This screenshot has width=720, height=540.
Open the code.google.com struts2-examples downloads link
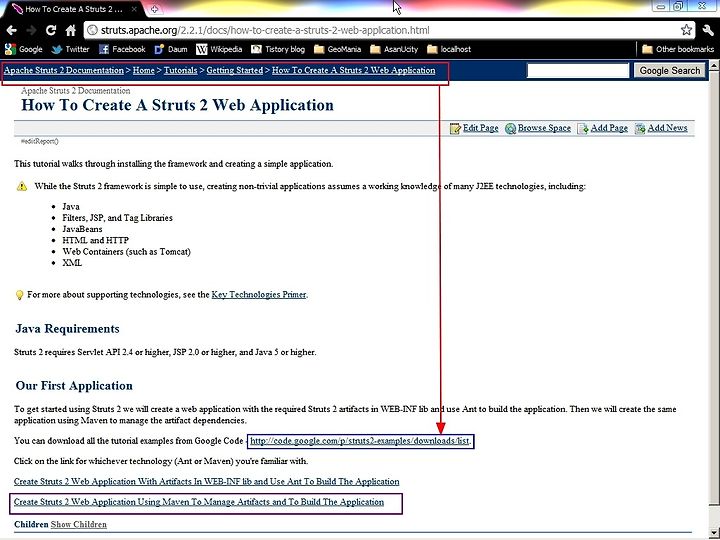(360, 441)
